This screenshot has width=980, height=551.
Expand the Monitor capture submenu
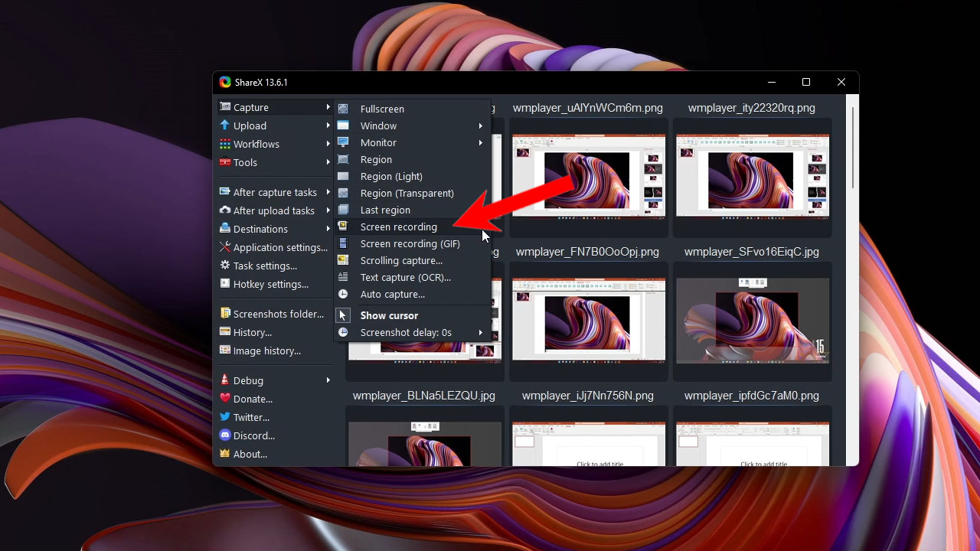coord(378,142)
